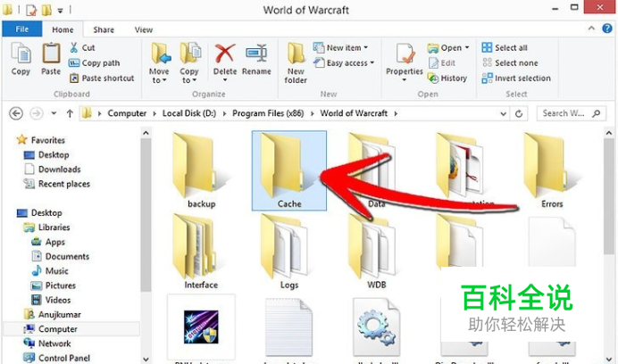Viewport: 618px width, 364px height.
Task: Click Invert selection
Action: 516,78
